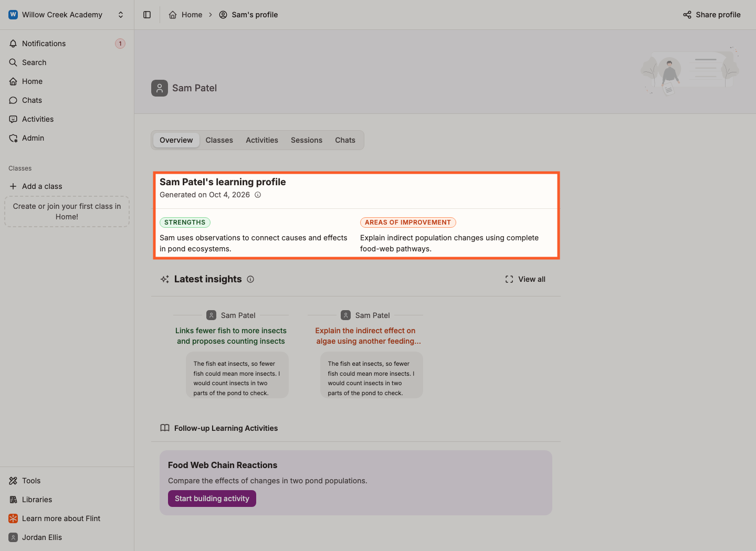The width and height of the screenshot is (756, 551).
Task: Open Libraries in the sidebar
Action: click(x=67, y=500)
